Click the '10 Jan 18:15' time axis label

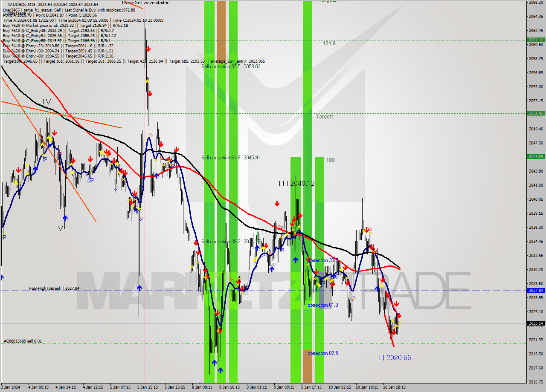394,387
